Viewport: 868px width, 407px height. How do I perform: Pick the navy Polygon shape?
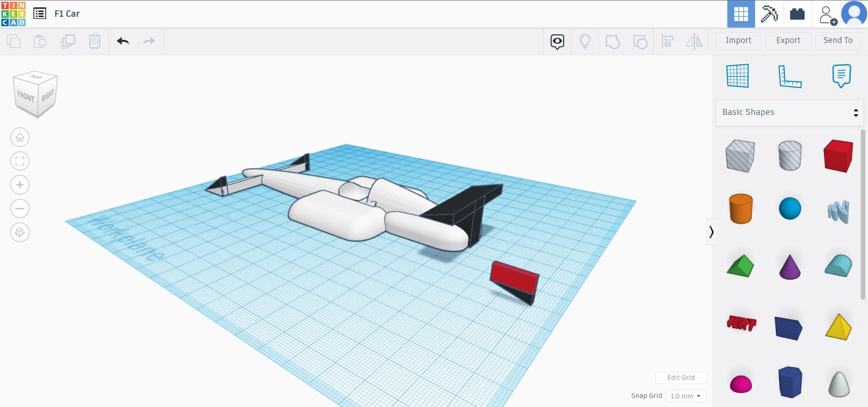(x=790, y=382)
